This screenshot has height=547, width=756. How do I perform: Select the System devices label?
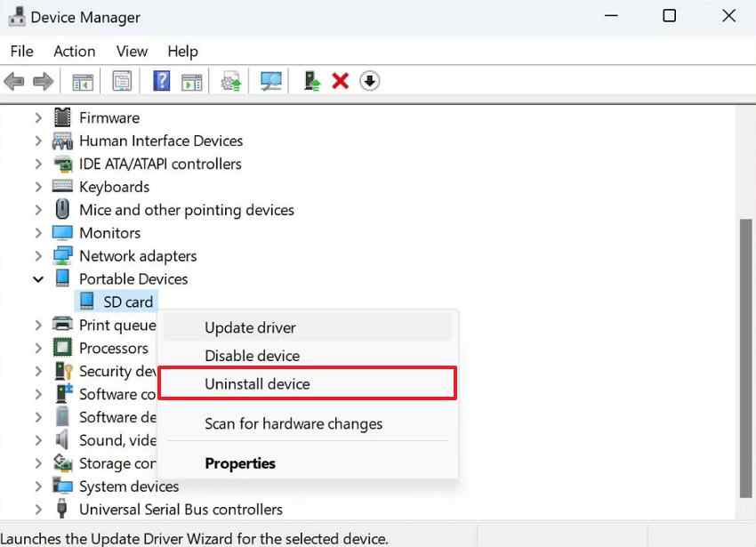(x=129, y=487)
